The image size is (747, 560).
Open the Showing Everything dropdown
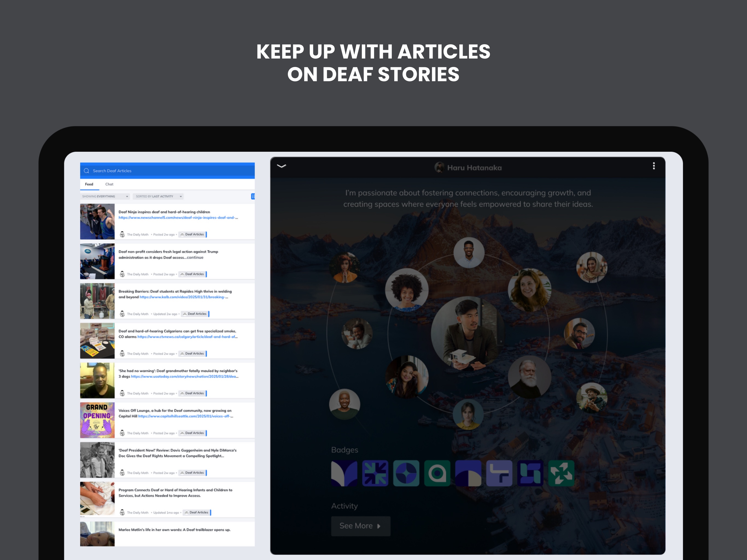click(105, 196)
